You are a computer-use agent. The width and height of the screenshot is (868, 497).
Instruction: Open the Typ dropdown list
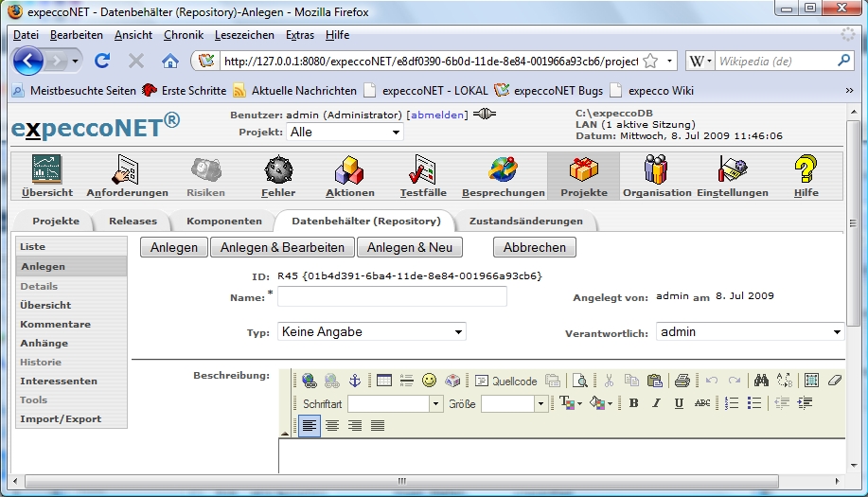coord(371,332)
